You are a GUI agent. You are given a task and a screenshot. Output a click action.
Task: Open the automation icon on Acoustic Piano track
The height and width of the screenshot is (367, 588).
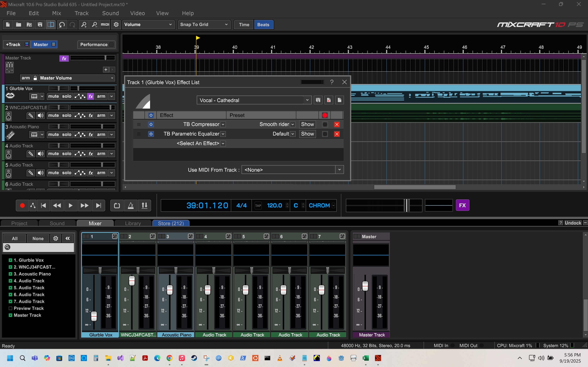coord(80,134)
